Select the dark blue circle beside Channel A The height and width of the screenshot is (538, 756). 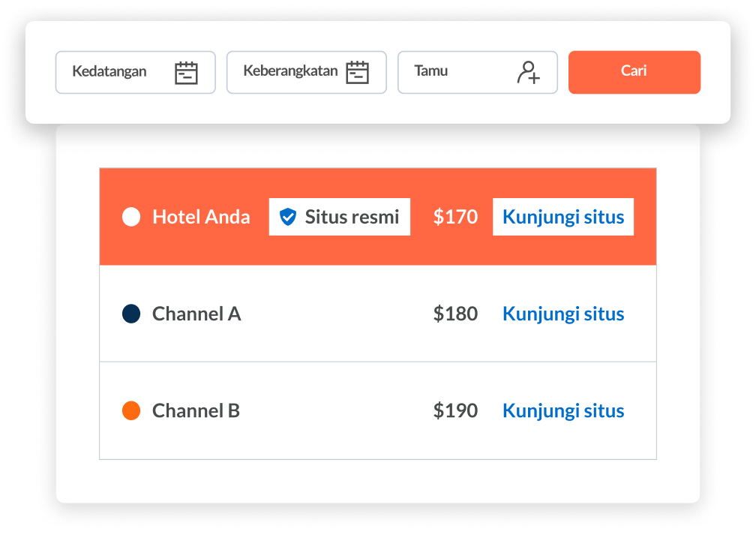131,314
